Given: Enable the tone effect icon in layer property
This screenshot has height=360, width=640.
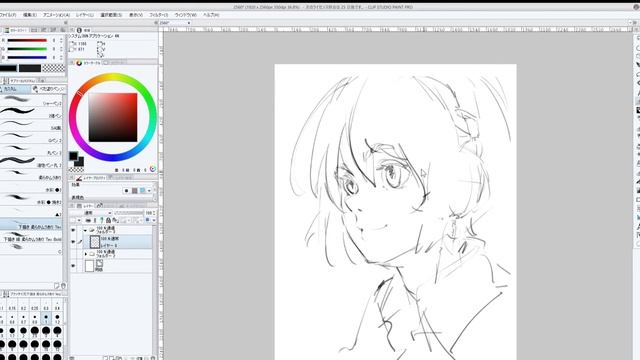Looking at the screenshot, I should click(134, 191).
